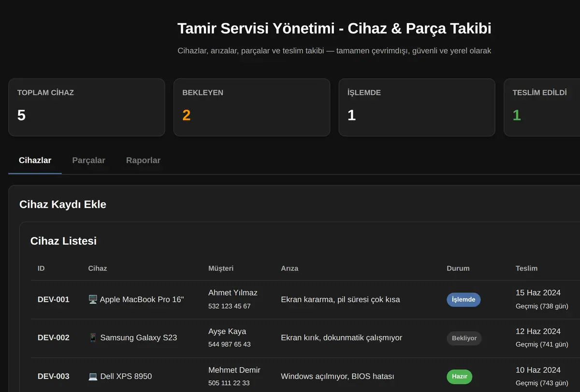Click the customer name Mehmet Demir
The image size is (580, 392).
(x=234, y=370)
